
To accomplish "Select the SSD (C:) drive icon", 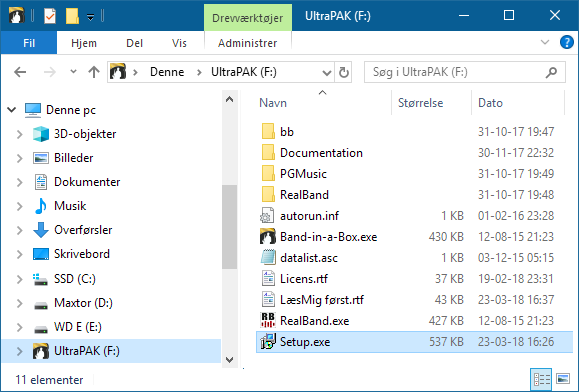I will coord(40,279).
